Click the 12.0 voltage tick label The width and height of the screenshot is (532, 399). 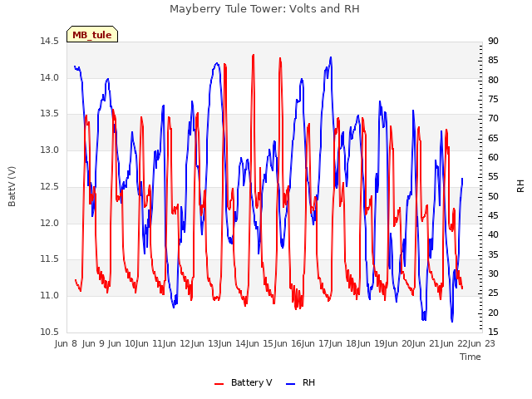pyautogui.click(x=49, y=223)
